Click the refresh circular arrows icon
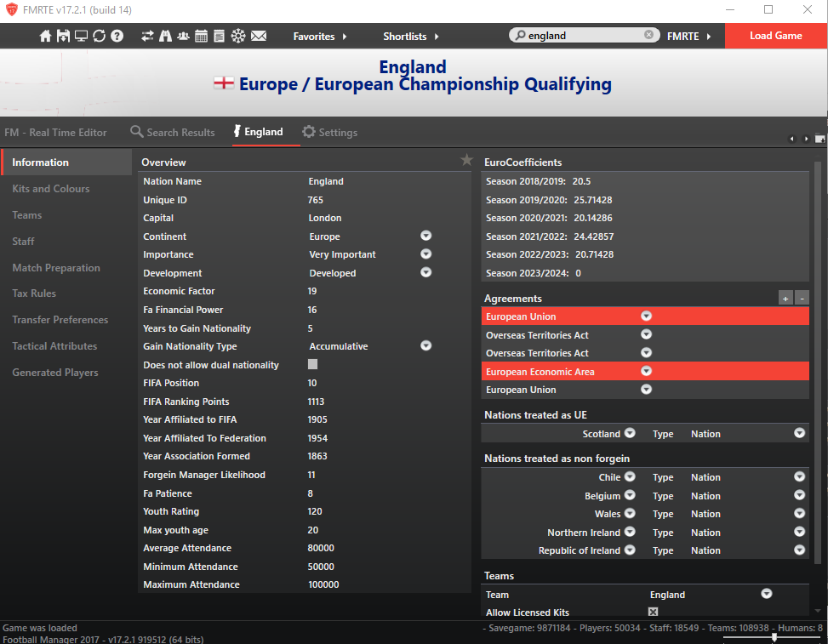Image resolution: width=828 pixels, height=644 pixels. coord(99,36)
